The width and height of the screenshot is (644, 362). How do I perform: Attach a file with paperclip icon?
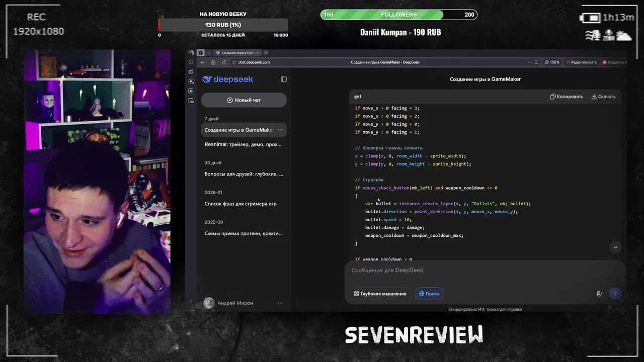tap(599, 294)
